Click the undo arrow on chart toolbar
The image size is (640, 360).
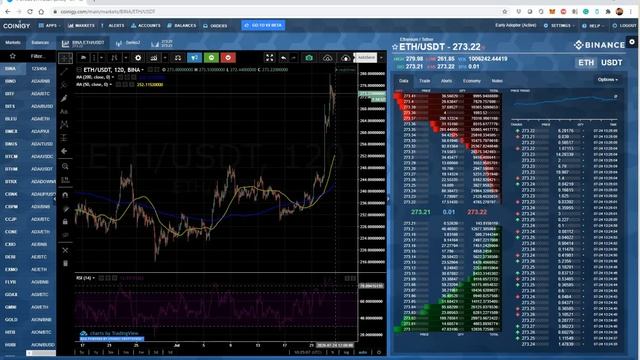[x=283, y=58]
